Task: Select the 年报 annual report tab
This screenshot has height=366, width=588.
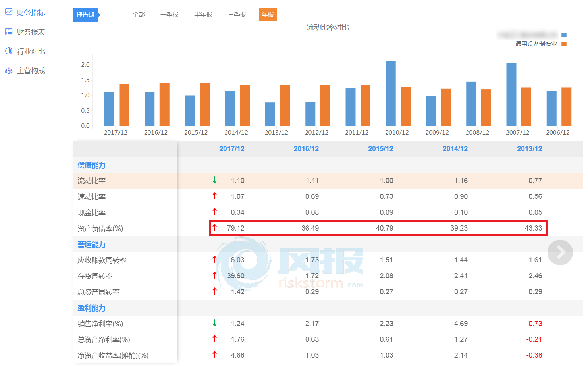Action: coord(268,15)
